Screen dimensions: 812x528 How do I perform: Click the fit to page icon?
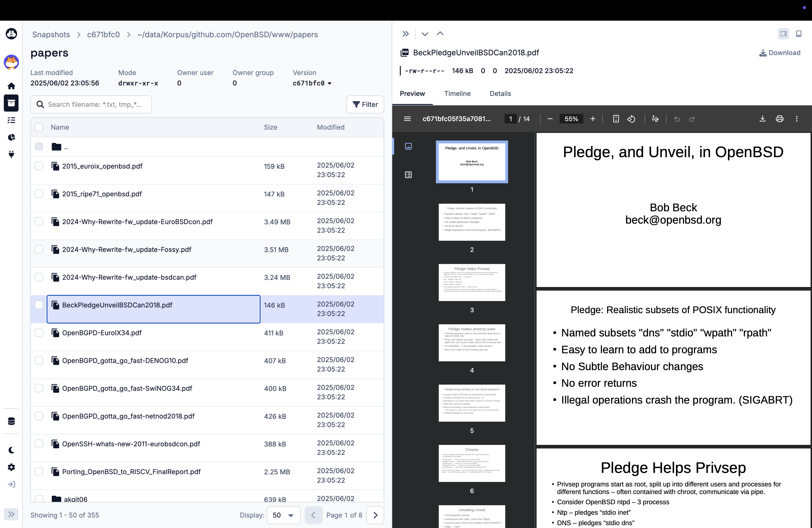point(616,119)
